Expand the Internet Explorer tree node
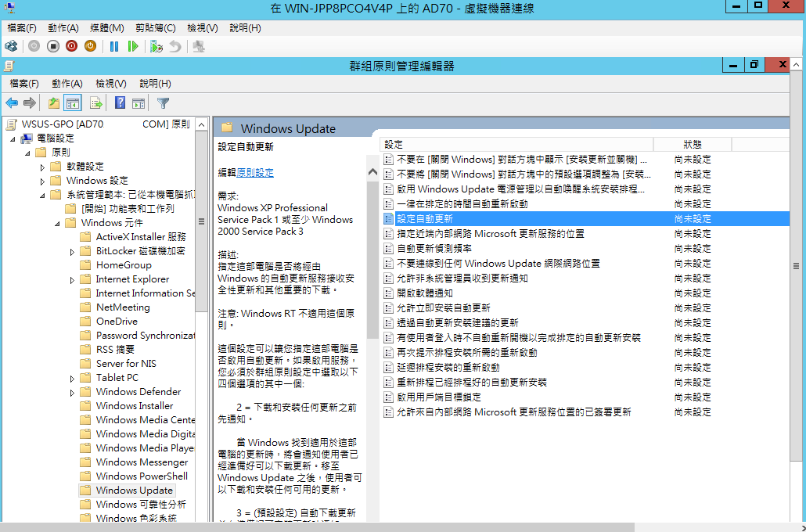This screenshot has height=532, width=806. [x=72, y=280]
